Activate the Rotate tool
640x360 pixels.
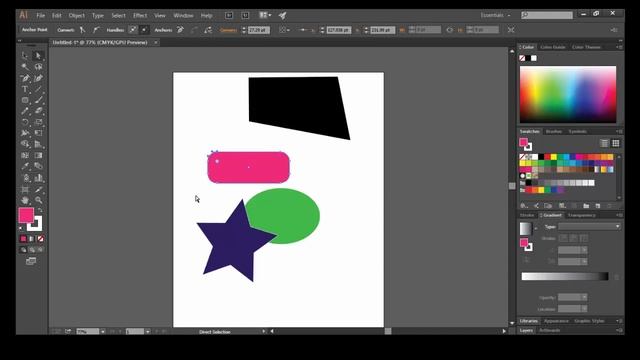click(x=25, y=122)
